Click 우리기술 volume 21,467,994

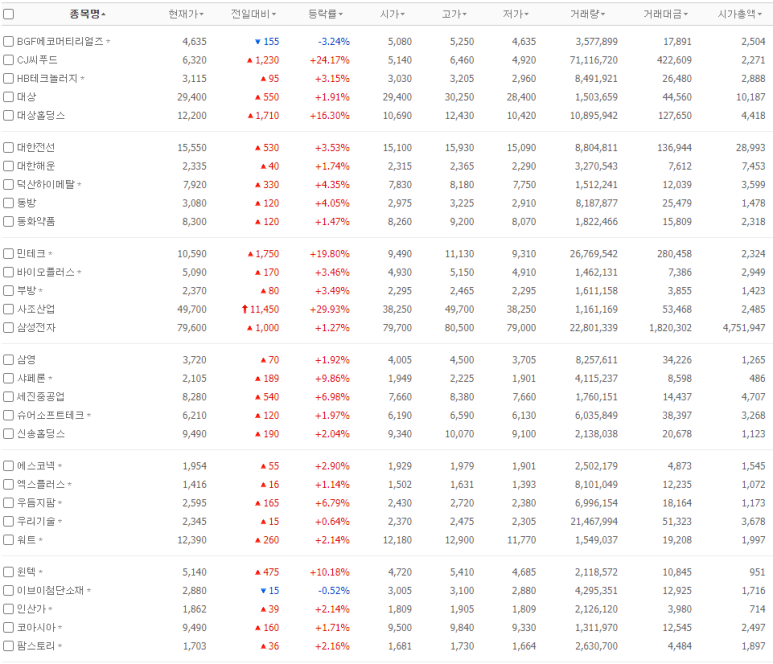pyautogui.click(x=594, y=522)
